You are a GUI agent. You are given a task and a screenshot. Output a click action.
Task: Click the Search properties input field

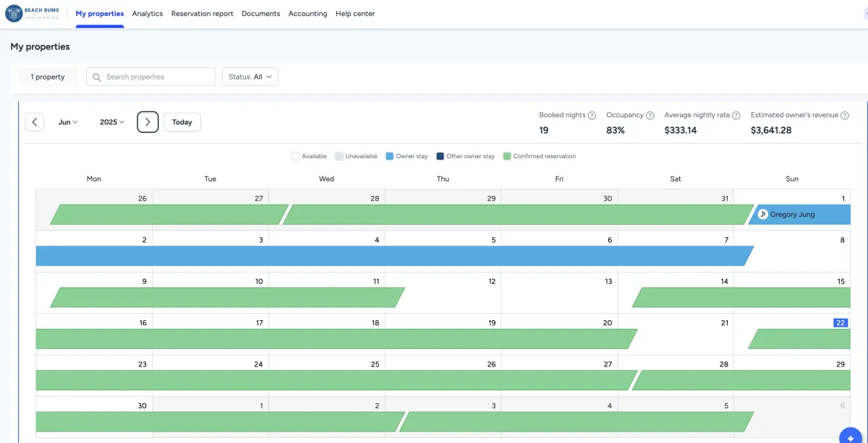150,77
